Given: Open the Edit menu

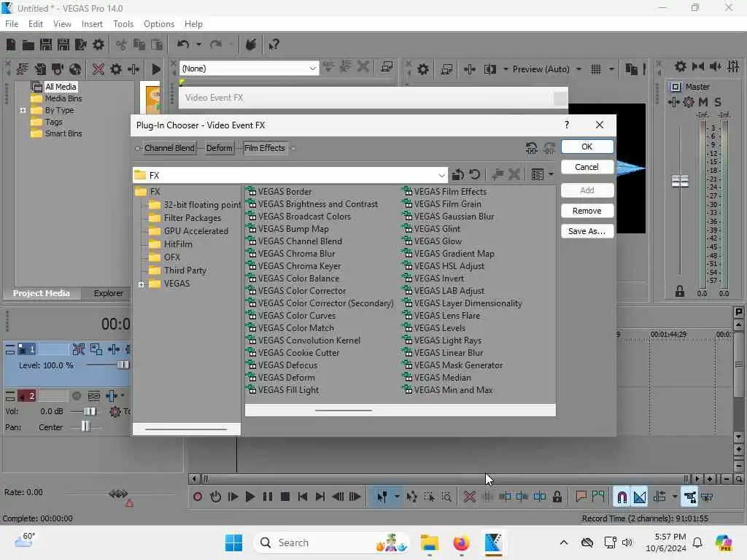Looking at the screenshot, I should pyautogui.click(x=35, y=24).
